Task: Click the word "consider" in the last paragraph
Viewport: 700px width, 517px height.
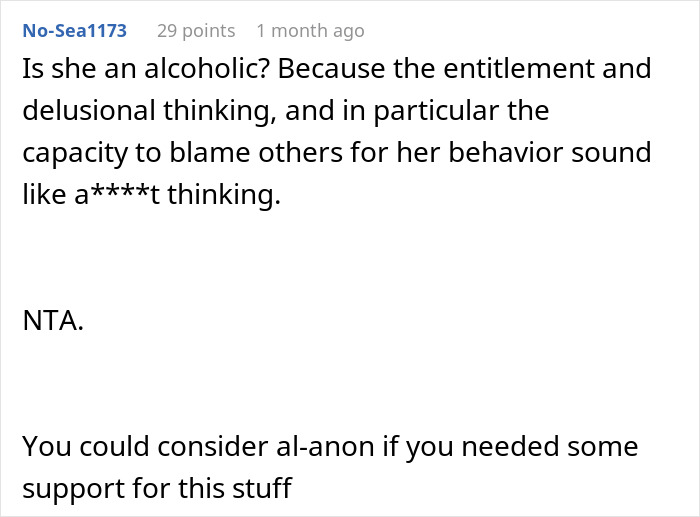Action: [x=196, y=446]
